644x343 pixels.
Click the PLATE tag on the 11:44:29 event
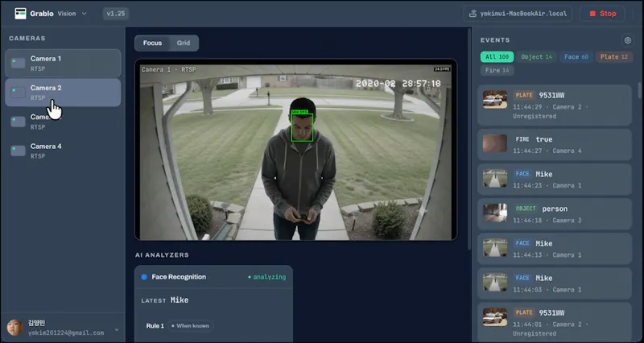524,95
